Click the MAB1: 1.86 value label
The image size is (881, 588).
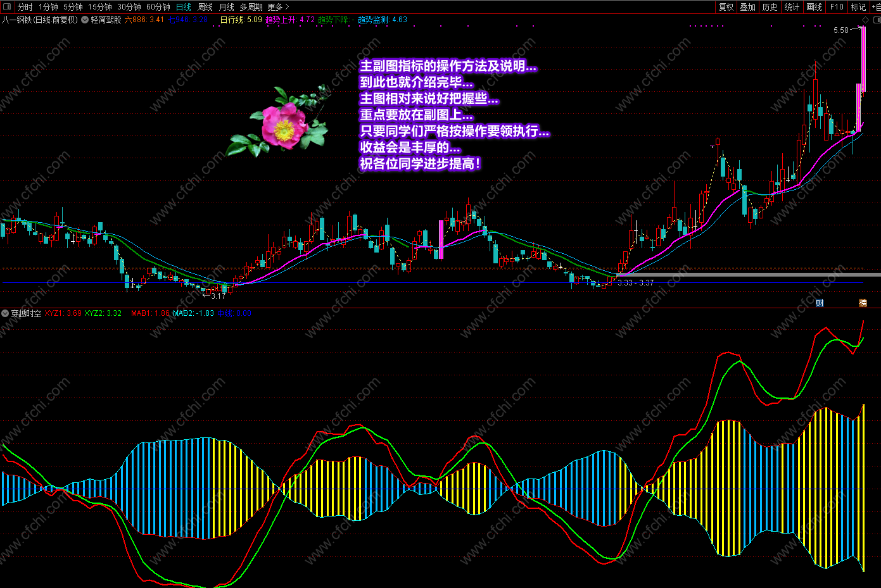coord(150,313)
